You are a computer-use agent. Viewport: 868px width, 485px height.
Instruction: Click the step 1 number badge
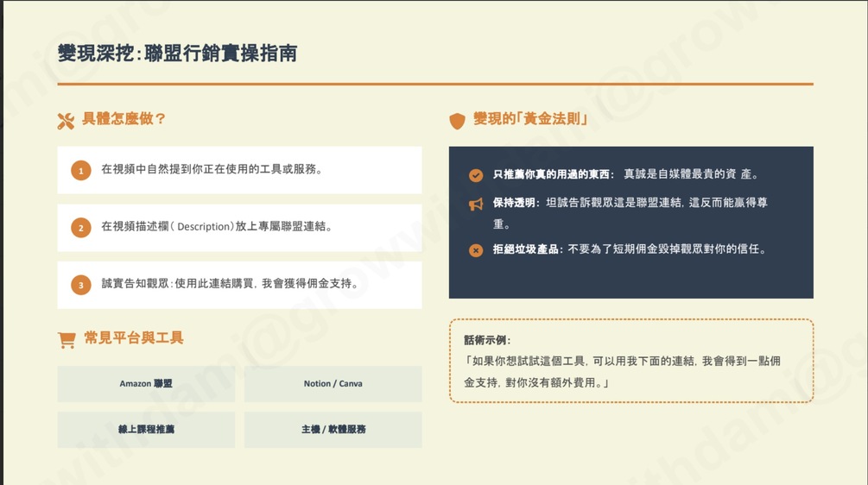[81, 170]
